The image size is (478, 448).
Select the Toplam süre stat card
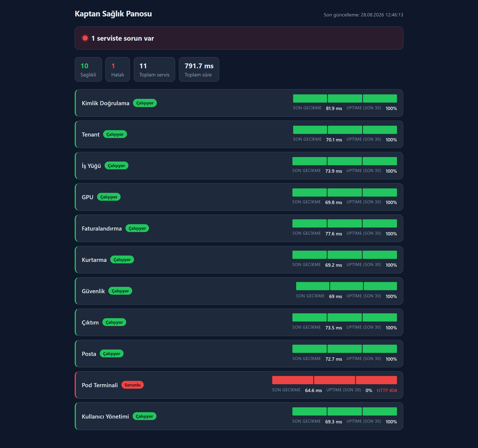199,69
